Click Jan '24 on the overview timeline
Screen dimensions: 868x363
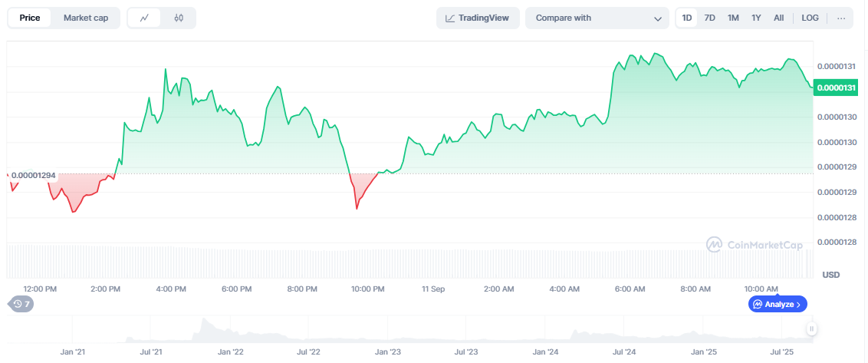click(546, 352)
